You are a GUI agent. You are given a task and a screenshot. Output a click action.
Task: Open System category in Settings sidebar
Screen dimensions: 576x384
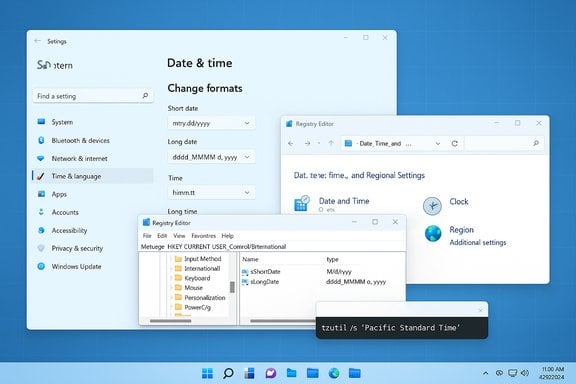(62, 122)
